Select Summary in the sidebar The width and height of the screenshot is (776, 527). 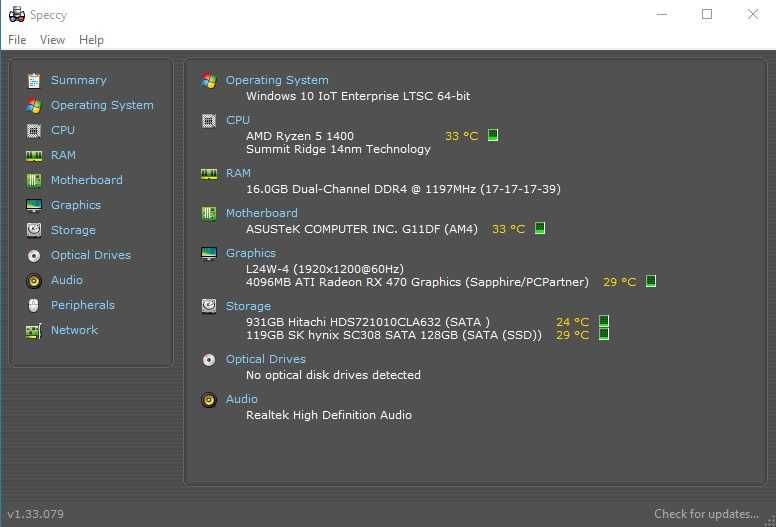point(79,80)
